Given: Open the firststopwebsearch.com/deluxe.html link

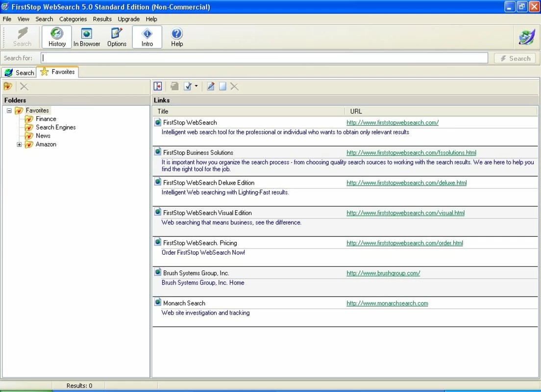Looking at the screenshot, I should [x=406, y=183].
